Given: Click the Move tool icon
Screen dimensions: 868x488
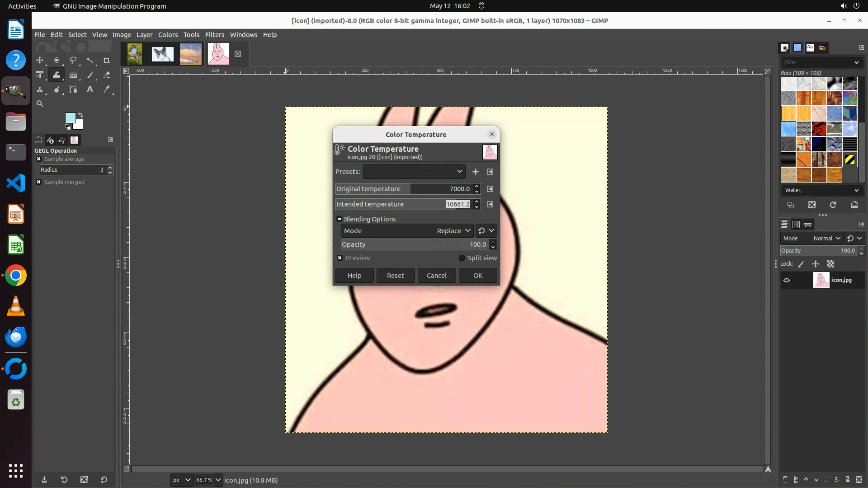Looking at the screenshot, I should tap(40, 61).
